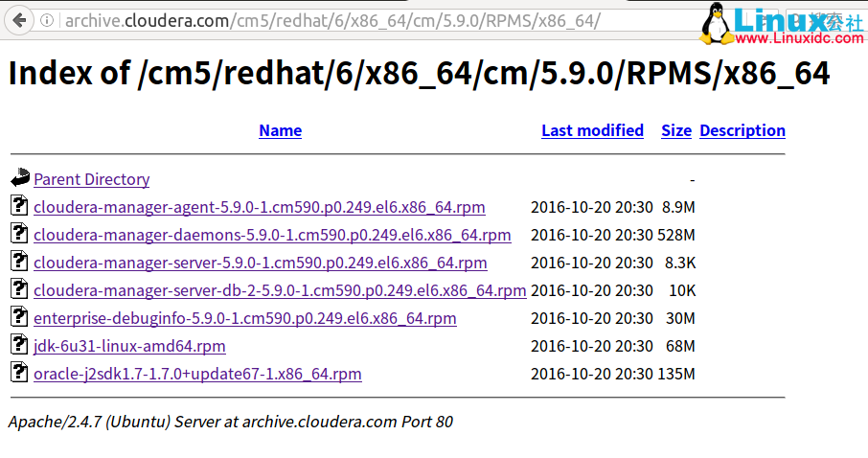The image size is (868, 458).
Task: Select the Apache/2.4.7 server footer text
Action: pos(230,422)
